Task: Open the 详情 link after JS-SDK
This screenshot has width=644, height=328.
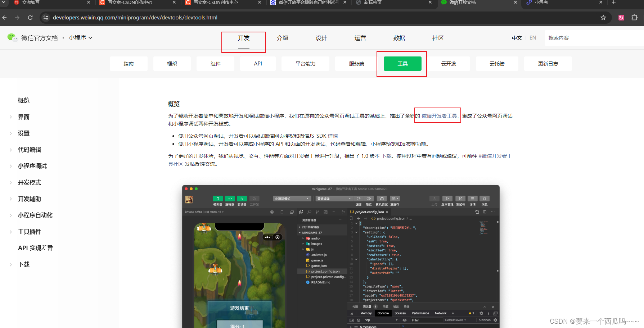Action: point(333,136)
